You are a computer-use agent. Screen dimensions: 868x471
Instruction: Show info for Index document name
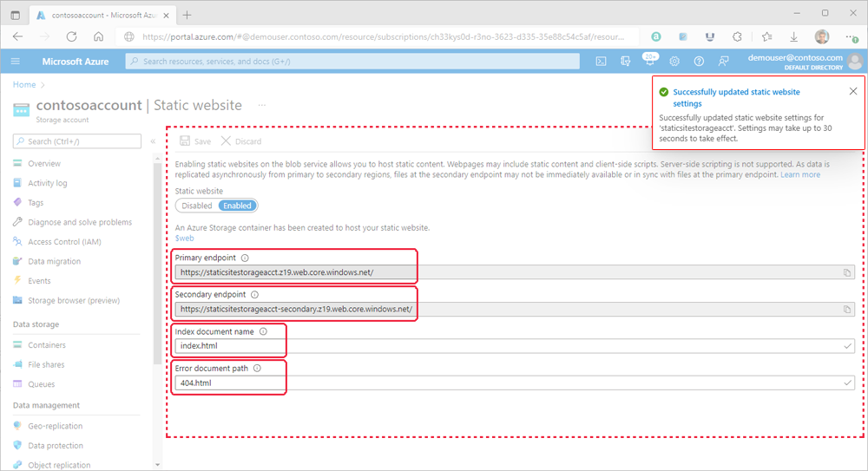[264, 331]
